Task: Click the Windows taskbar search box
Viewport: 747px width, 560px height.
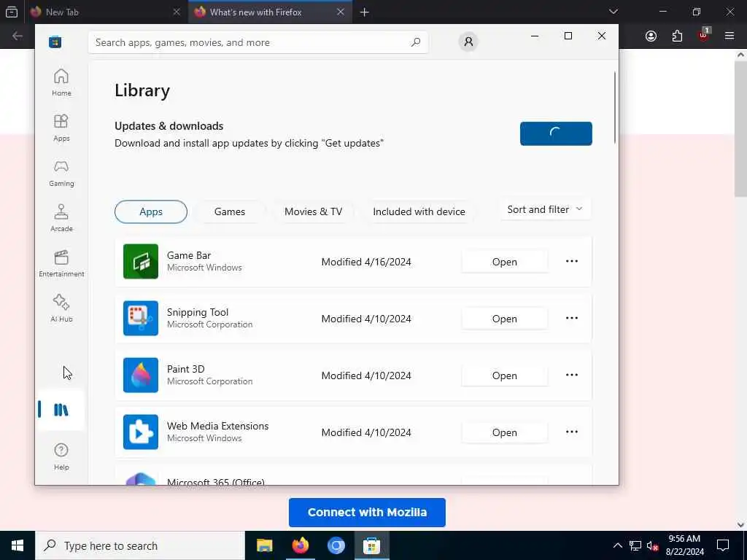Action: 140,545
